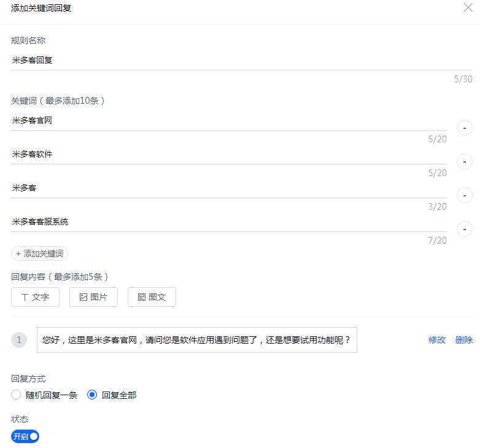Screen dimensions: 480x448
Task: Remove the keyword 米多客软件
Action: [x=465, y=161]
